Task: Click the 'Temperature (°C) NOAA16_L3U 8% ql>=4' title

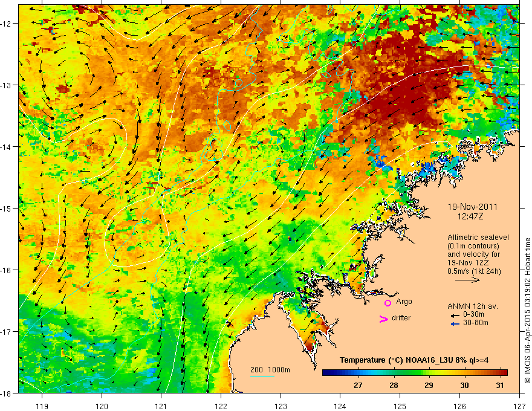Action: 414,360
